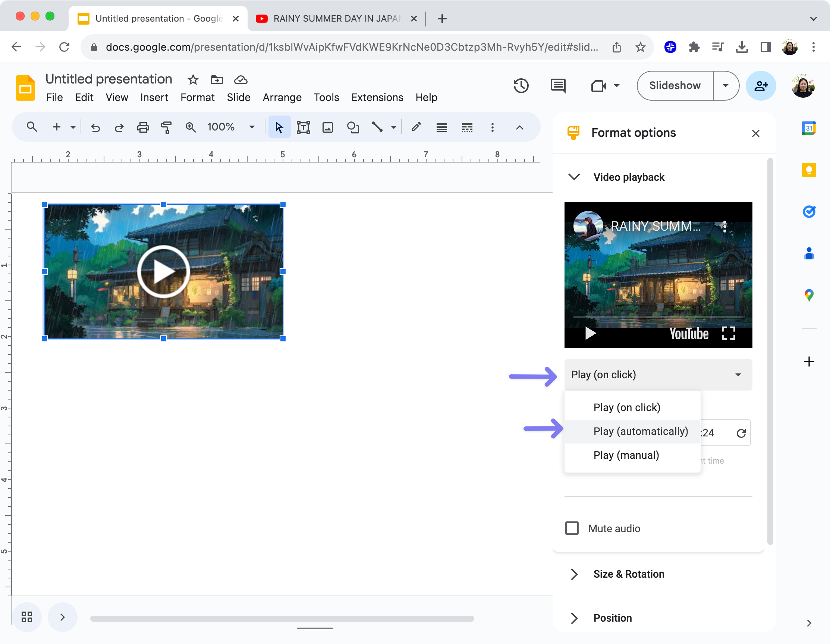Select the line tool icon
This screenshot has width=830, height=644.
(x=377, y=127)
